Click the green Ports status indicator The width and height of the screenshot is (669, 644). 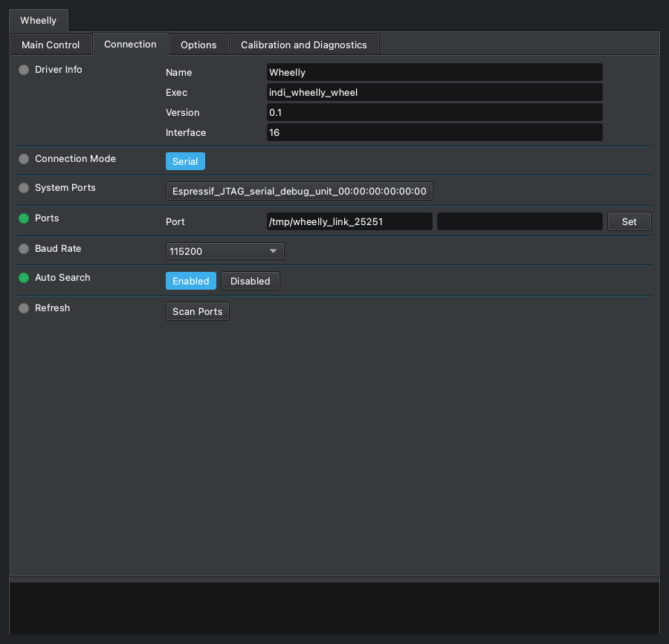(24, 218)
